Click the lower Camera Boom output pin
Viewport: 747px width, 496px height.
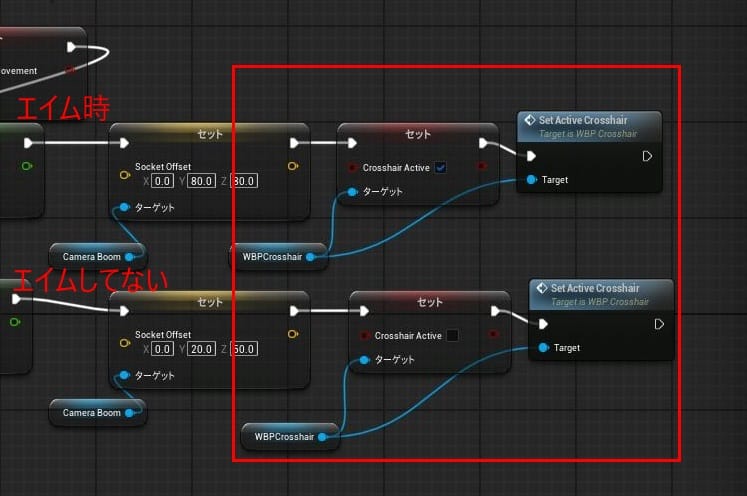[x=129, y=413]
